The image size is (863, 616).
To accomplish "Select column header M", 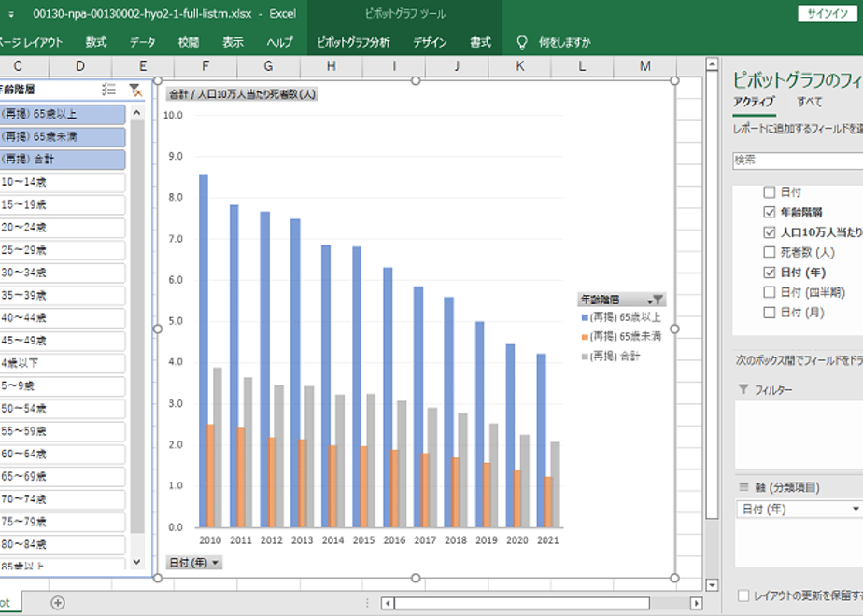I will [645, 66].
